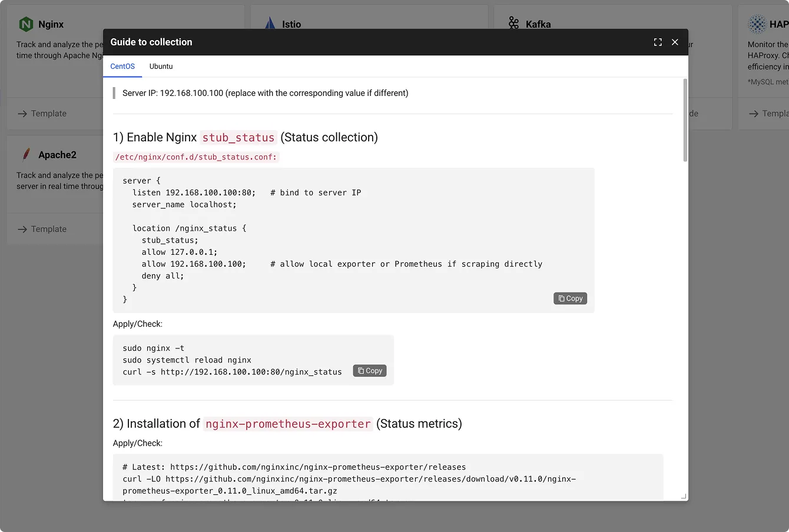This screenshot has height=532, width=789.
Task: Click the Apache2 feather icon in background
Action: coord(26,155)
